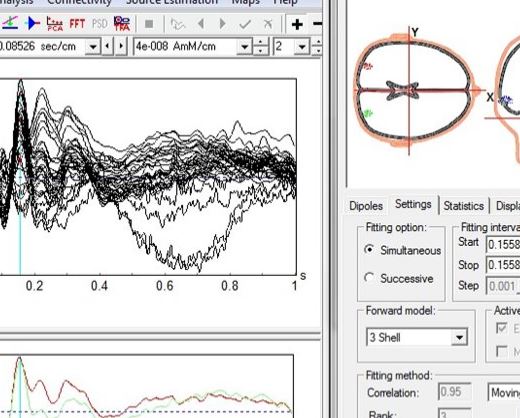
Task: Switch to the Settings tab
Action: click(413, 204)
